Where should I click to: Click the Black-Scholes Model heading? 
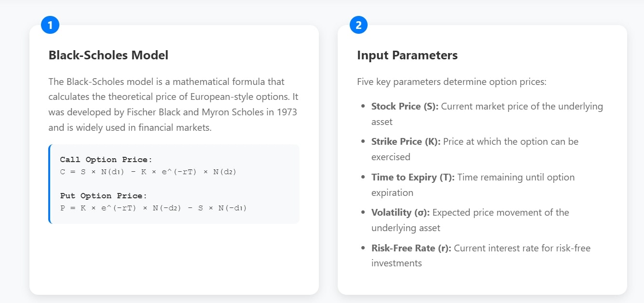[x=108, y=55]
